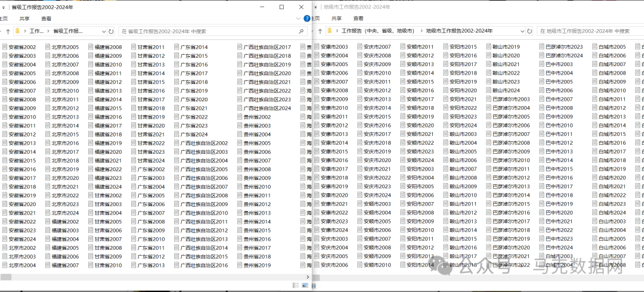The image size is (644, 292).
Task: Expand chevron after 工作... breadcrumb in left window
Action: tap(49, 31)
